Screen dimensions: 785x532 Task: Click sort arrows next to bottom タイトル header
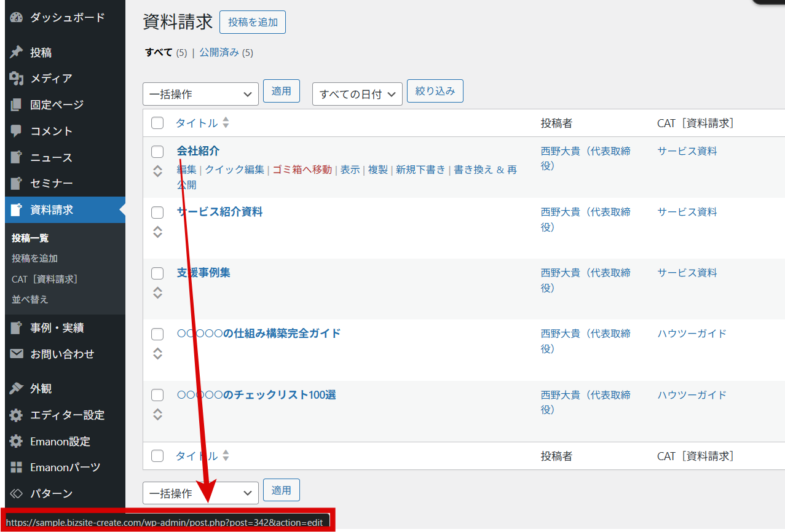coord(226,456)
